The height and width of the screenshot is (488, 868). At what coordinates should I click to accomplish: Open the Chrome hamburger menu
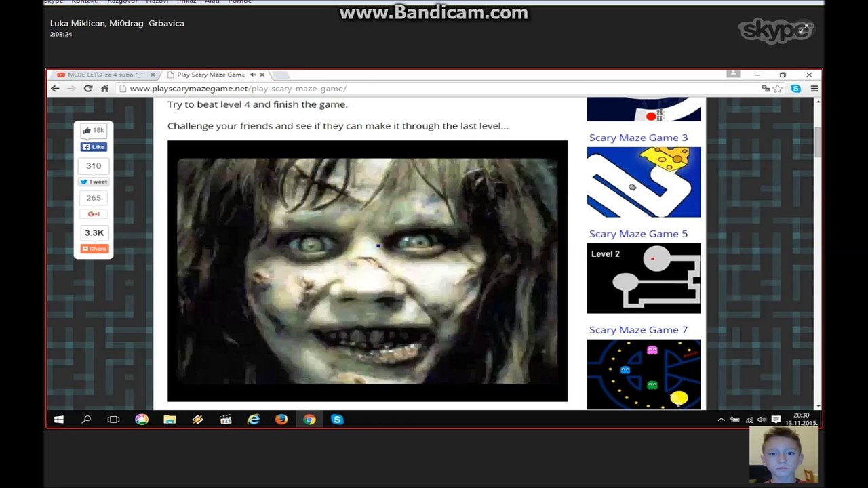pos(814,89)
